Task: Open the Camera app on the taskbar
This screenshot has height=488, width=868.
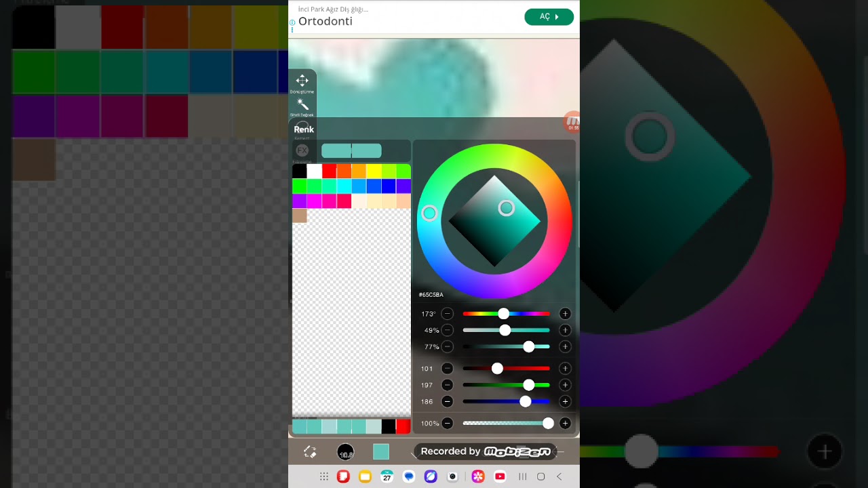Action: pos(452,476)
